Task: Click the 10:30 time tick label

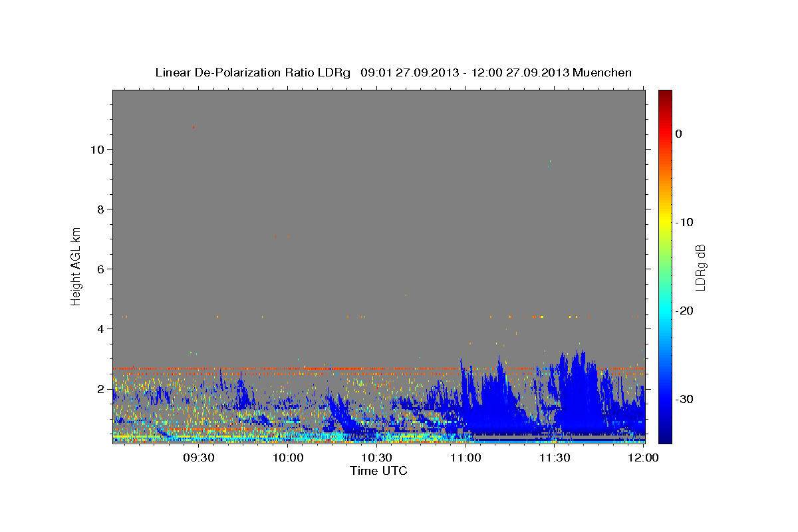Action: tap(376, 458)
